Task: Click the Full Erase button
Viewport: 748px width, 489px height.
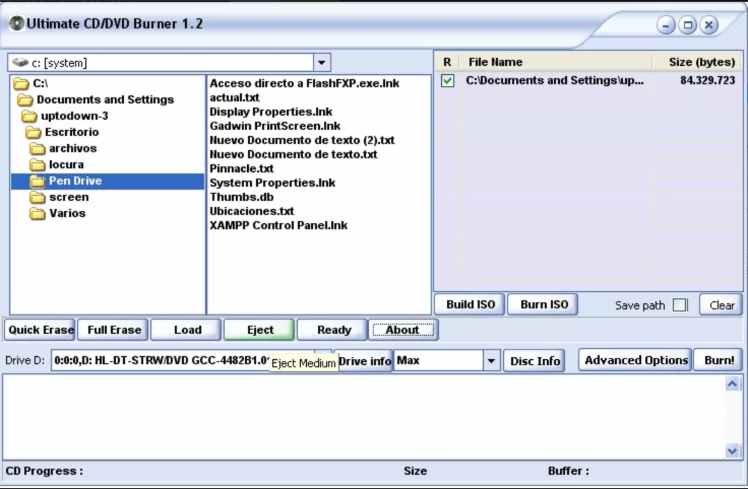Action: pos(114,330)
